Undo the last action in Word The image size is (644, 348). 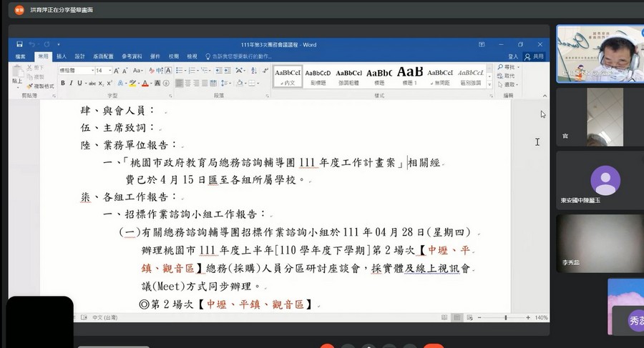coord(31,44)
